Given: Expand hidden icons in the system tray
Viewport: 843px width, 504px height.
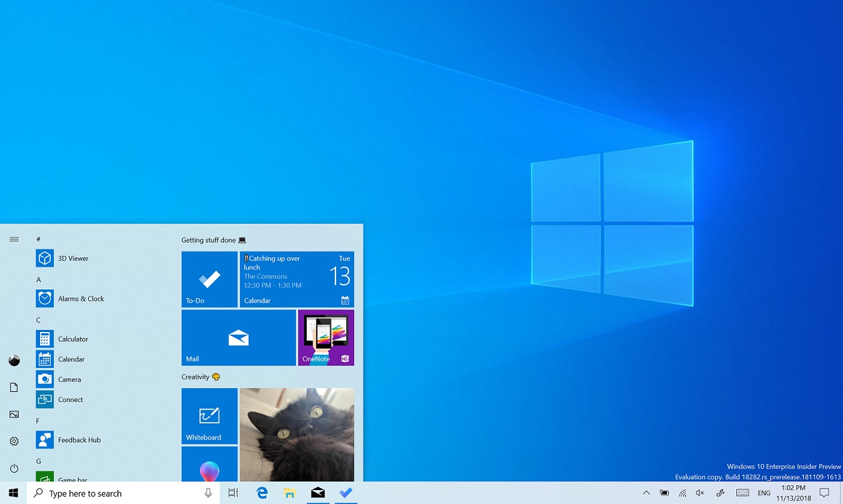Looking at the screenshot, I should pyautogui.click(x=646, y=493).
